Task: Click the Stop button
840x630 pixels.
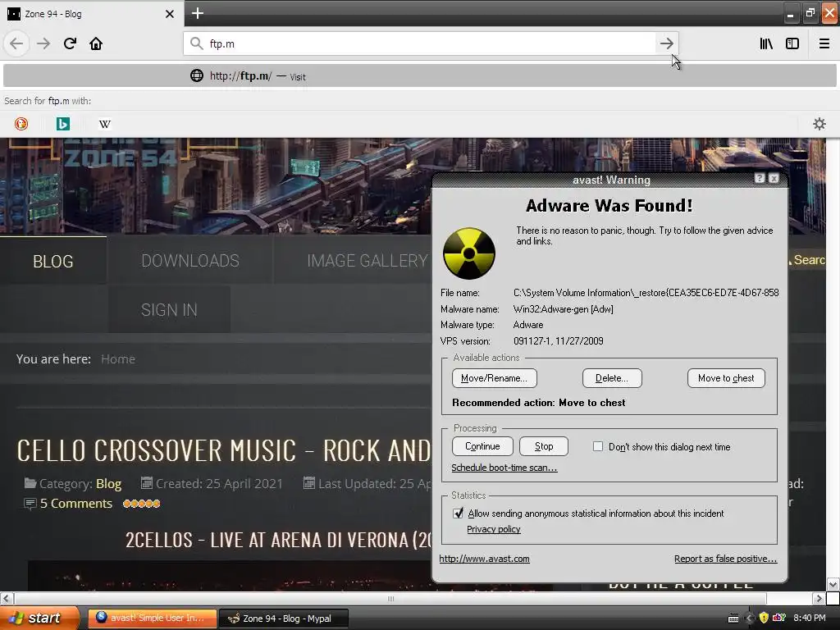Action: click(x=544, y=446)
